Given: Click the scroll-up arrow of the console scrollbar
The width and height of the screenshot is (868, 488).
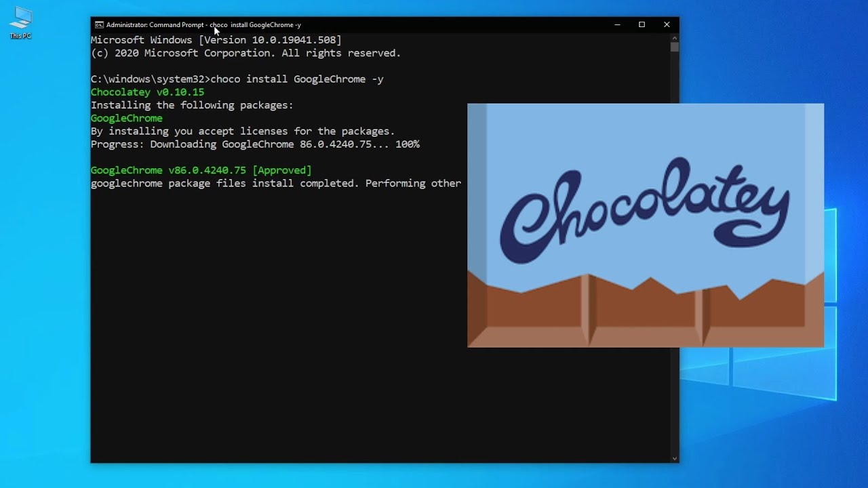Looking at the screenshot, I should (674, 37).
